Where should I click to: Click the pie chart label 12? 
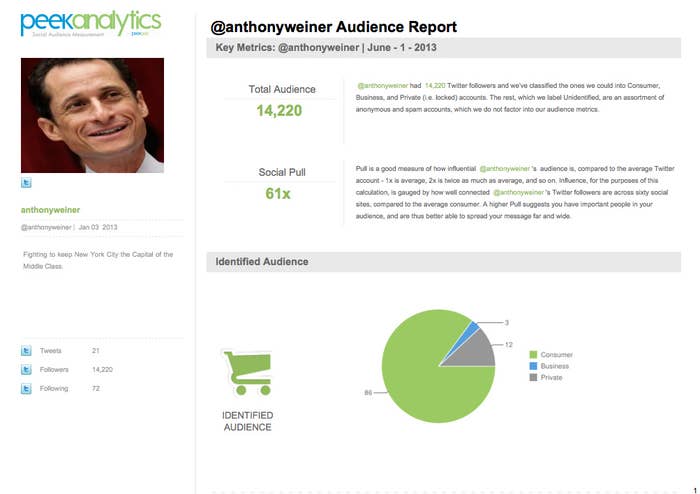point(509,345)
